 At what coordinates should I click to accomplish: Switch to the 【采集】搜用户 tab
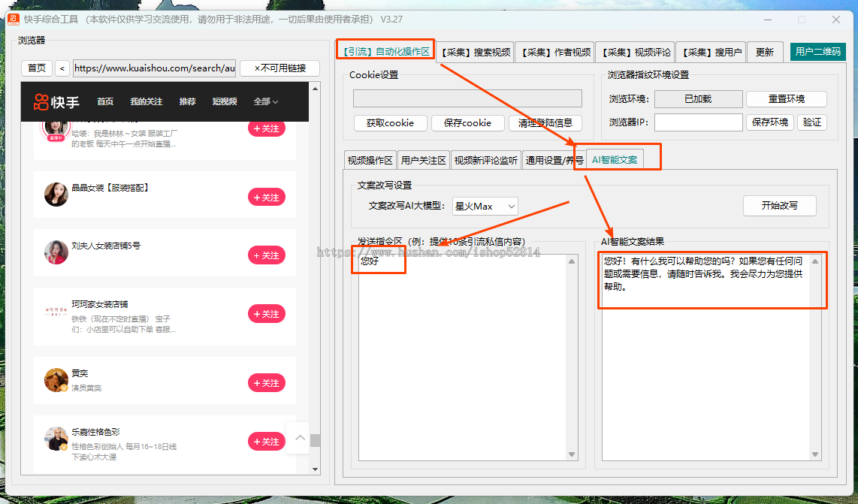tap(711, 53)
